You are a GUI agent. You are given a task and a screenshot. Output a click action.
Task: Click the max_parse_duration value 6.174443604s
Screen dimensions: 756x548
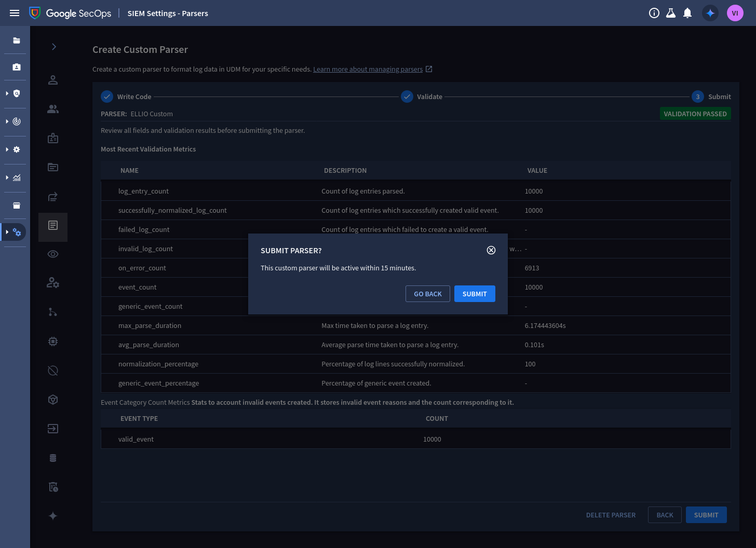click(545, 325)
